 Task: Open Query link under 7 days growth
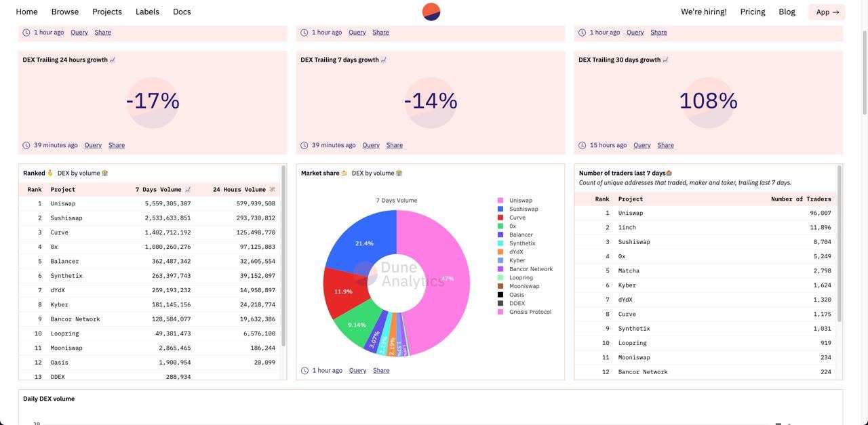click(371, 145)
